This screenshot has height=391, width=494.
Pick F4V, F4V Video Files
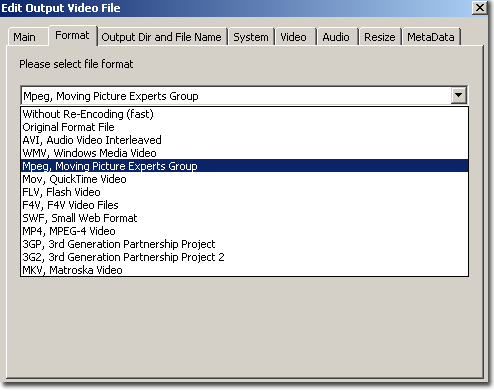[245, 205]
